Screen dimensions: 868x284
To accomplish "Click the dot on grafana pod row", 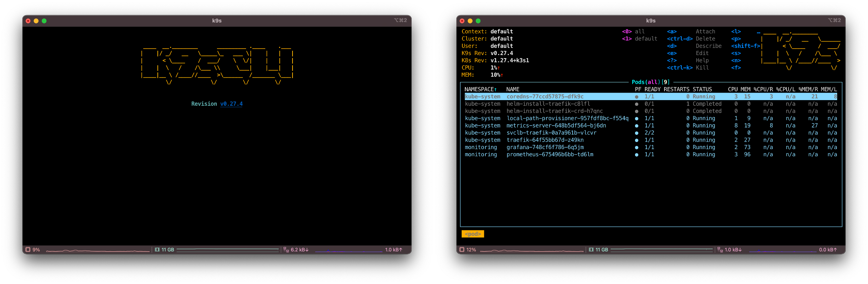I will 637,147.
